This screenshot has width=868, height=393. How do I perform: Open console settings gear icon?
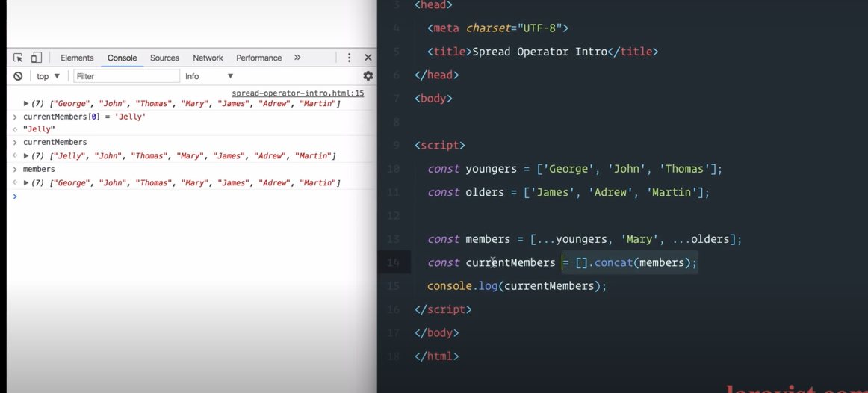point(368,75)
